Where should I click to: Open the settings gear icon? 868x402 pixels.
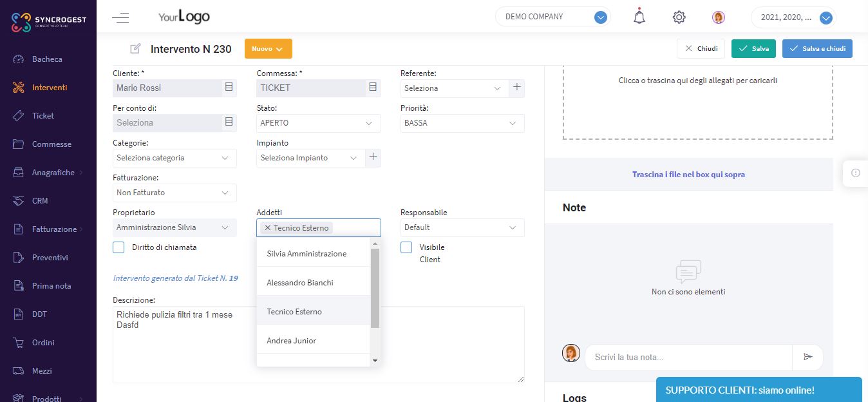coord(679,17)
